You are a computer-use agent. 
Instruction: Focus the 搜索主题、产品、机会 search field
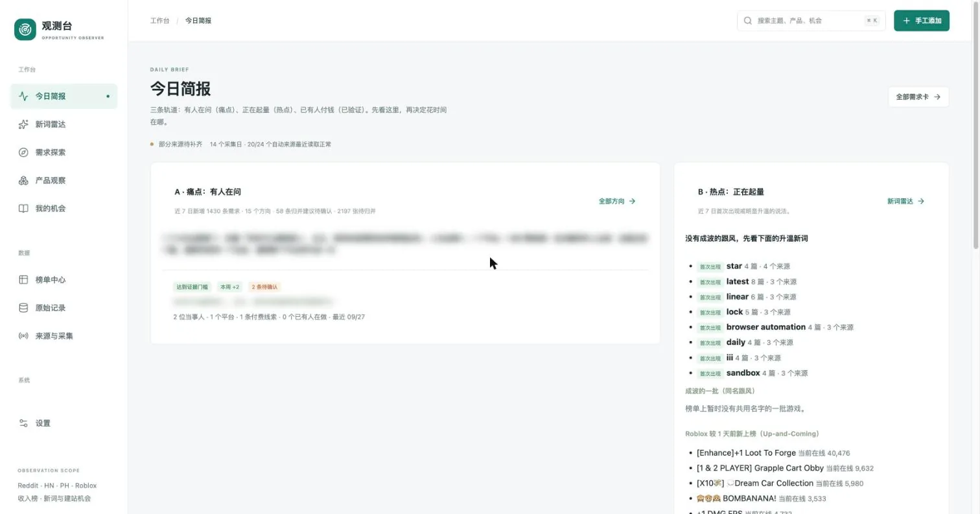click(811, 21)
